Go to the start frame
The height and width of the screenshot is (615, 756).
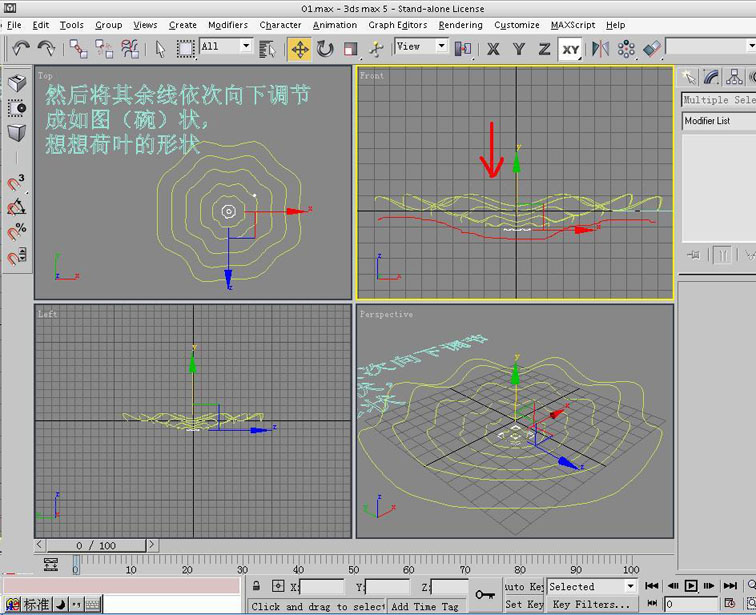tap(651, 586)
